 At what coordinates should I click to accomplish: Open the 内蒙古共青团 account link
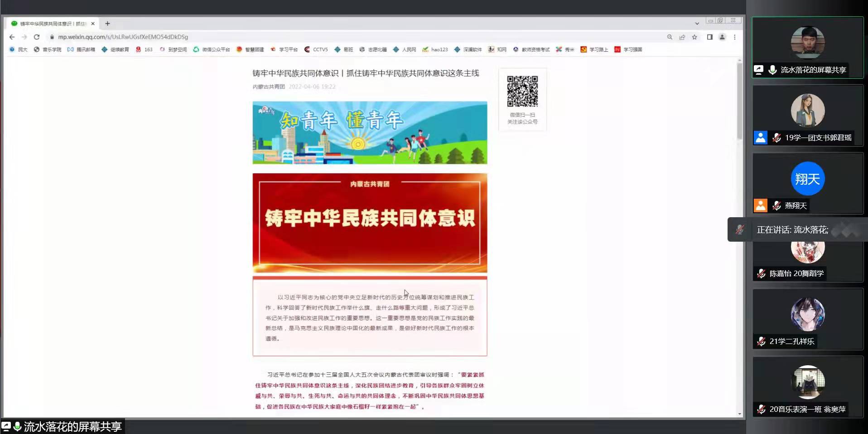coord(269,86)
